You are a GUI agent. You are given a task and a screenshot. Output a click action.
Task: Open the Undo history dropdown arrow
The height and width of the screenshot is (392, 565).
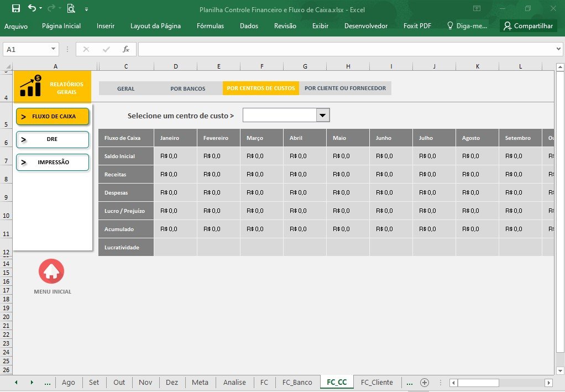[41, 8]
